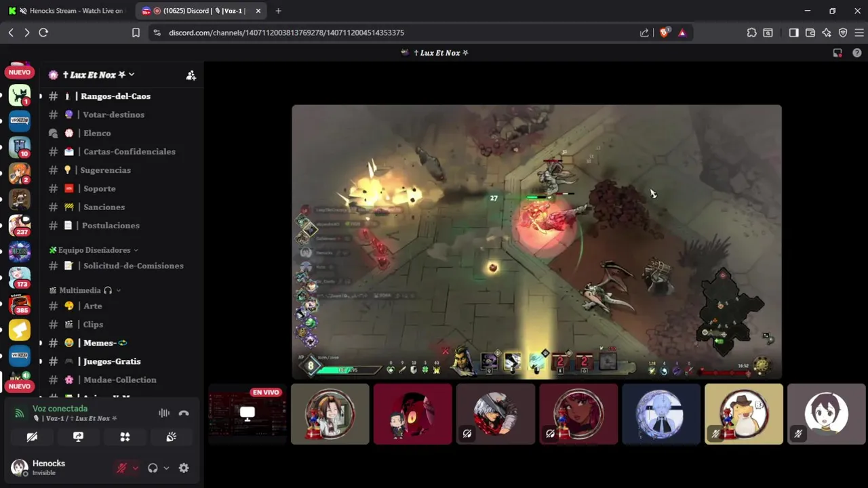The width and height of the screenshot is (868, 488).
Task: Open microphone input options chevron
Action: [135, 468]
